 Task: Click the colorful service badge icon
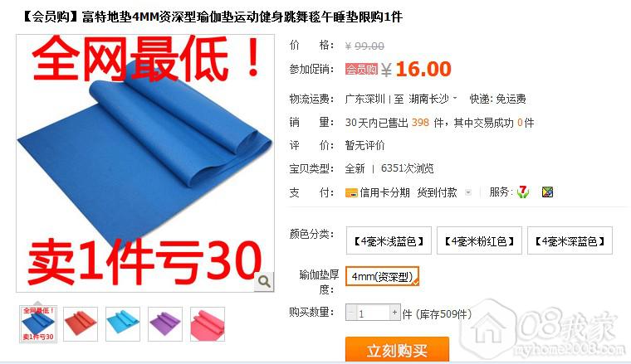[547, 192]
